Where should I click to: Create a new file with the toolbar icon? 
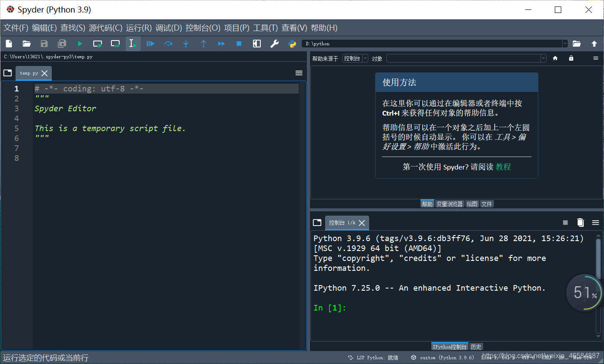pyautogui.click(x=9, y=44)
